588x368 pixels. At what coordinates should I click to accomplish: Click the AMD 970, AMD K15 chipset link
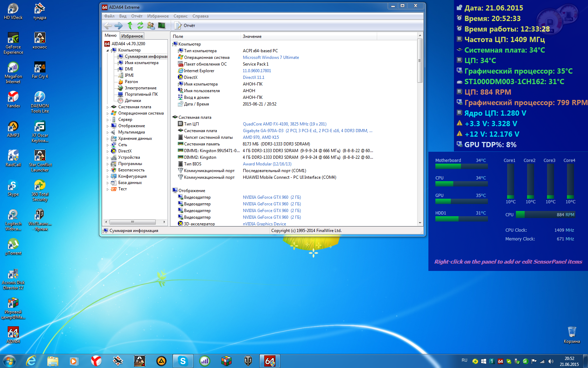click(x=261, y=137)
